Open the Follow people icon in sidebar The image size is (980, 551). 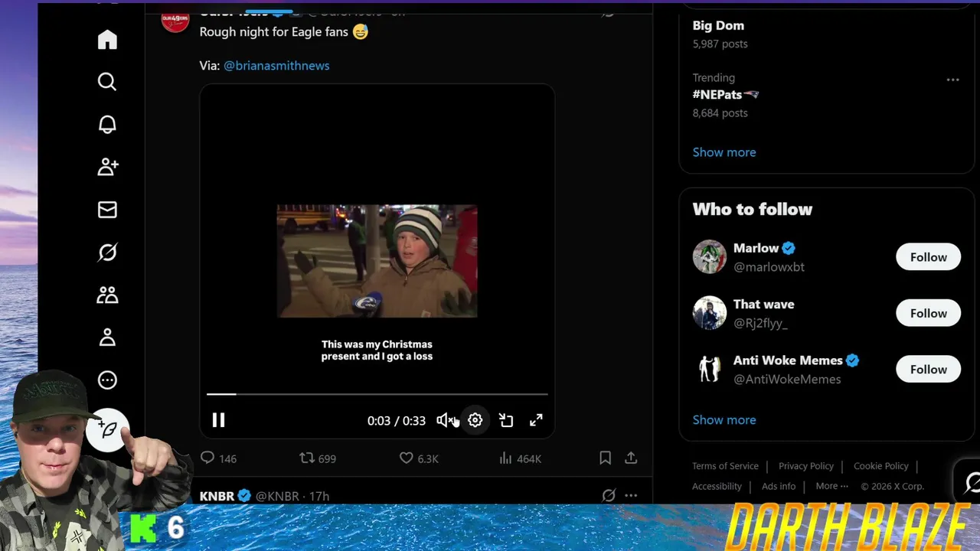click(107, 167)
